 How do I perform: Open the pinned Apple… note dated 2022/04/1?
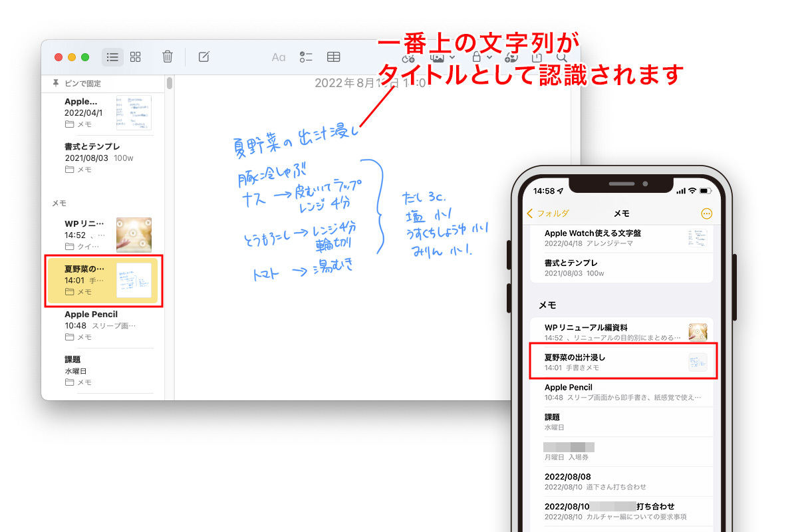coord(103,112)
